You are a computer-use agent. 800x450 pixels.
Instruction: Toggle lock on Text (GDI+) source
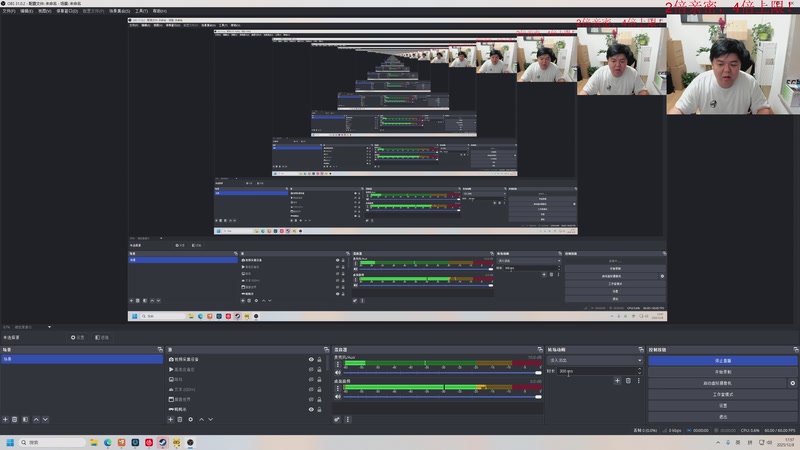pyautogui.click(x=319, y=389)
